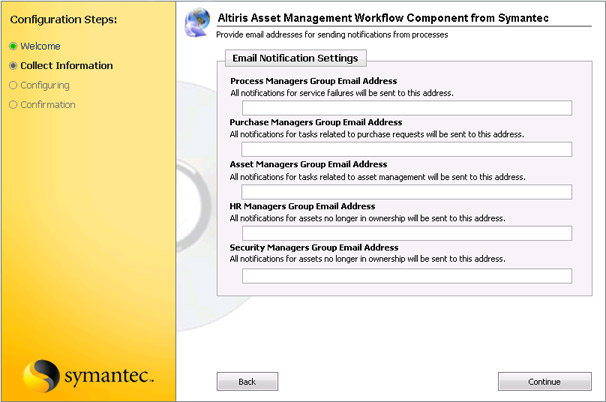Click the Symantec logo
This screenshot has width=606, height=402.
(x=89, y=376)
